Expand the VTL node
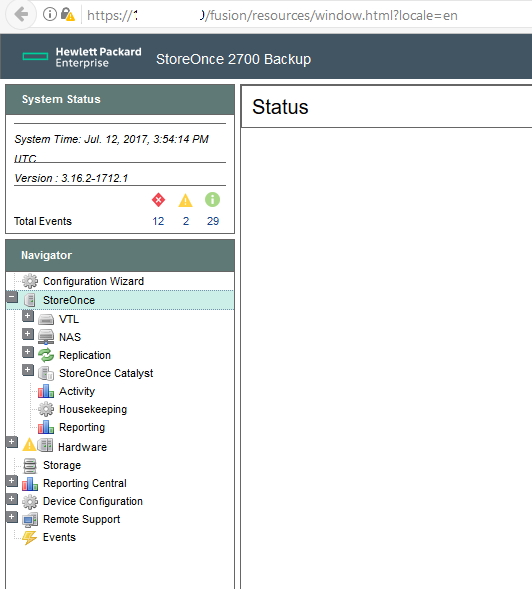532x589 pixels. pos(28,316)
